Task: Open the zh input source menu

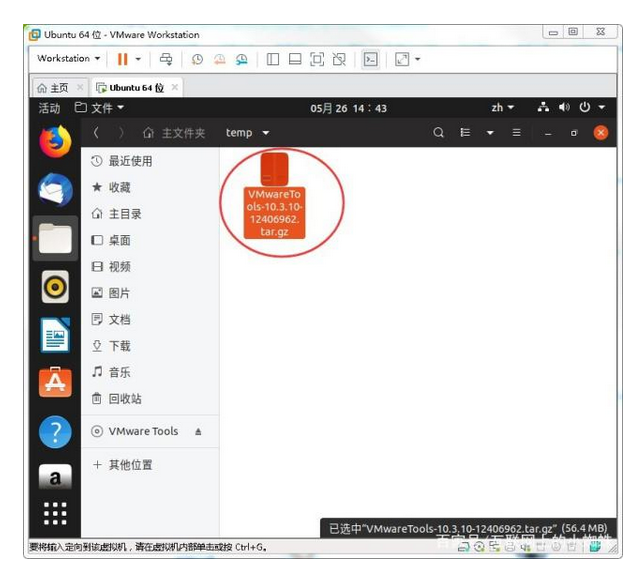Action: point(502,108)
